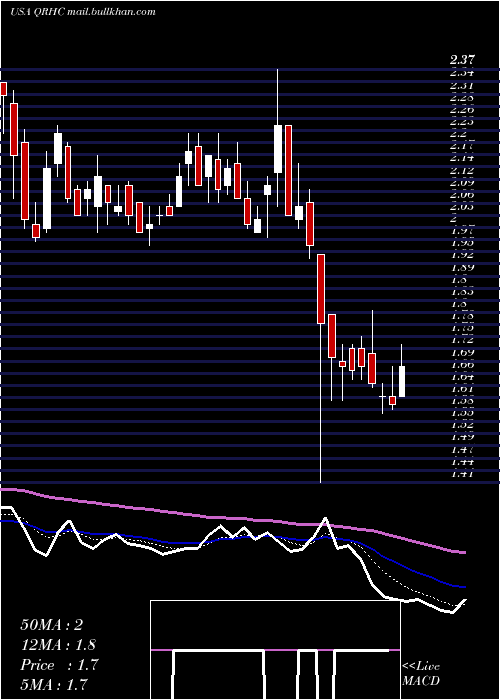
Task: Select the 1.66 price axis label
Action: pos(463,365)
